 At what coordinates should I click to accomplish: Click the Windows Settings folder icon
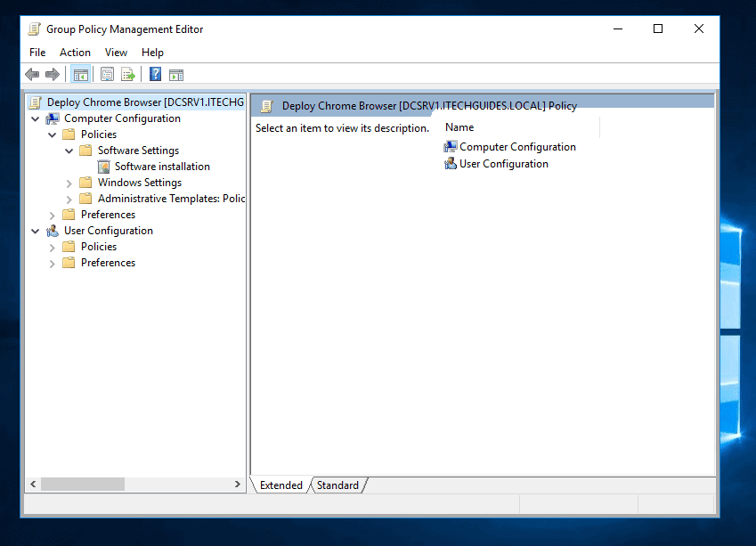pyautogui.click(x=85, y=183)
